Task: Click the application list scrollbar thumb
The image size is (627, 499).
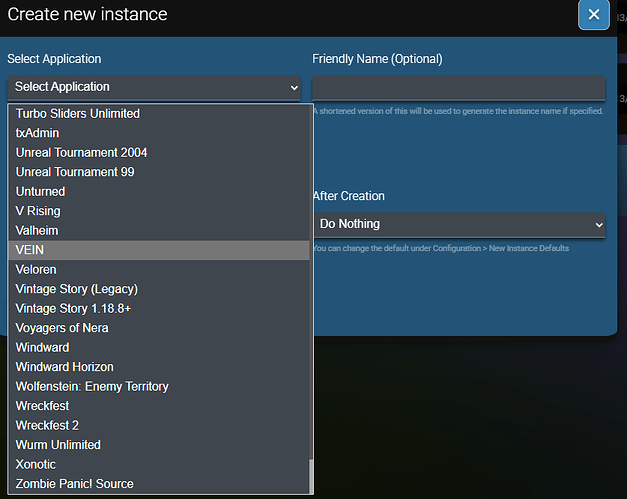Action: click(310, 476)
